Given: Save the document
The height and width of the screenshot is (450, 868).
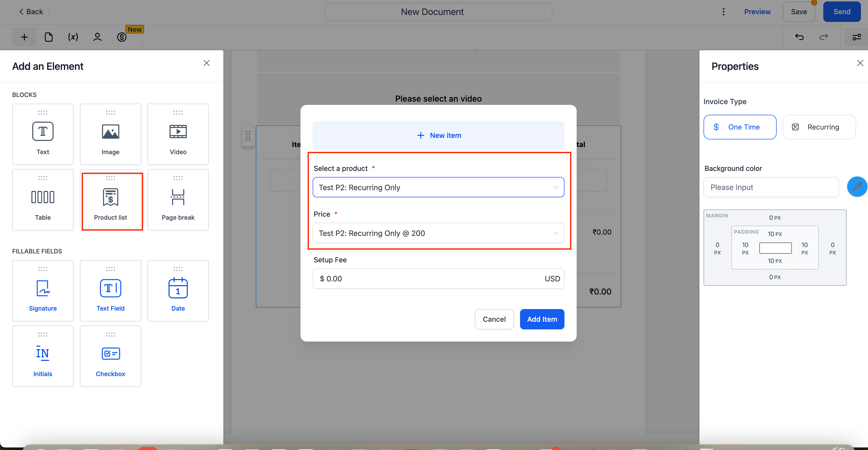Looking at the screenshot, I should coord(799,12).
